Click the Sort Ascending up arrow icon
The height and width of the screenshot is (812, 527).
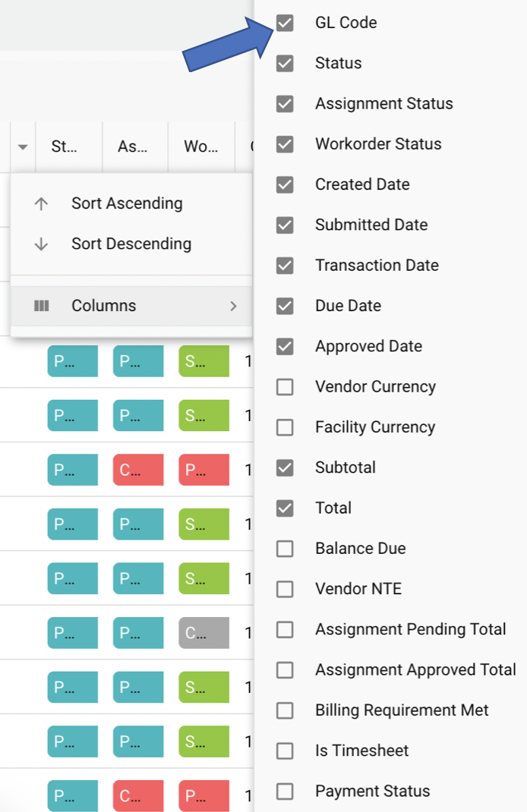pos(42,203)
